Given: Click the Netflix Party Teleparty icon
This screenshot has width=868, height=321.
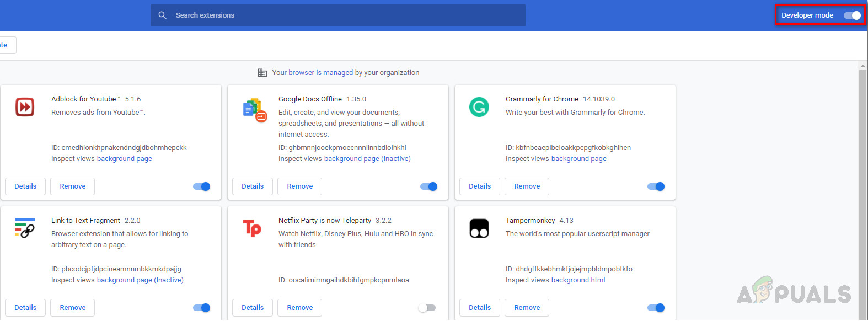Looking at the screenshot, I should click(x=252, y=228).
